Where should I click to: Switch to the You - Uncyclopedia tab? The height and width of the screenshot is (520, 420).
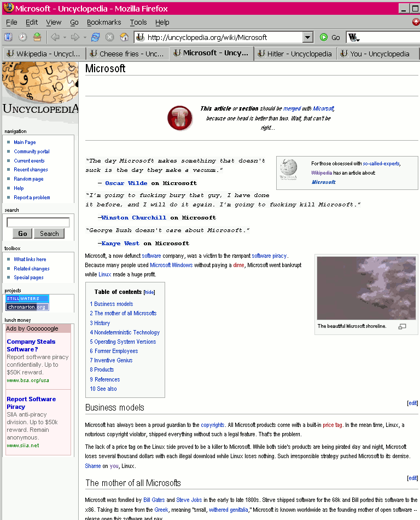click(377, 54)
